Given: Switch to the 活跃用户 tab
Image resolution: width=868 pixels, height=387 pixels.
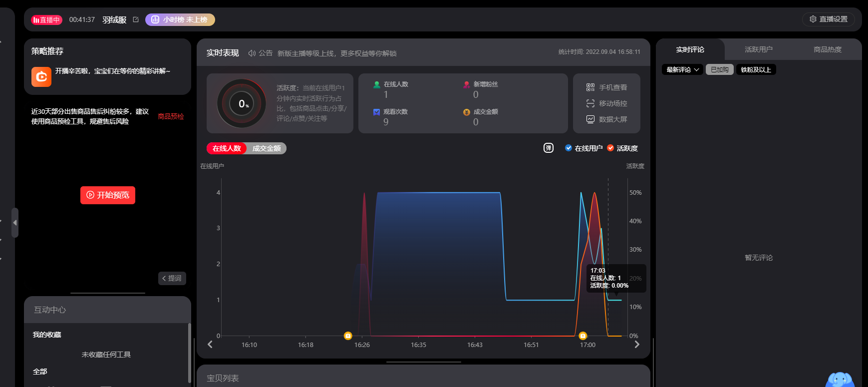Looking at the screenshot, I should [758, 49].
